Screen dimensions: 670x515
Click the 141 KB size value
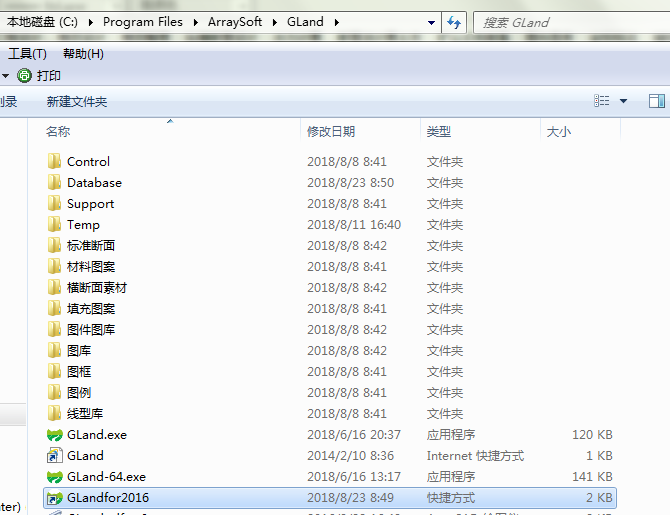click(x=592, y=477)
